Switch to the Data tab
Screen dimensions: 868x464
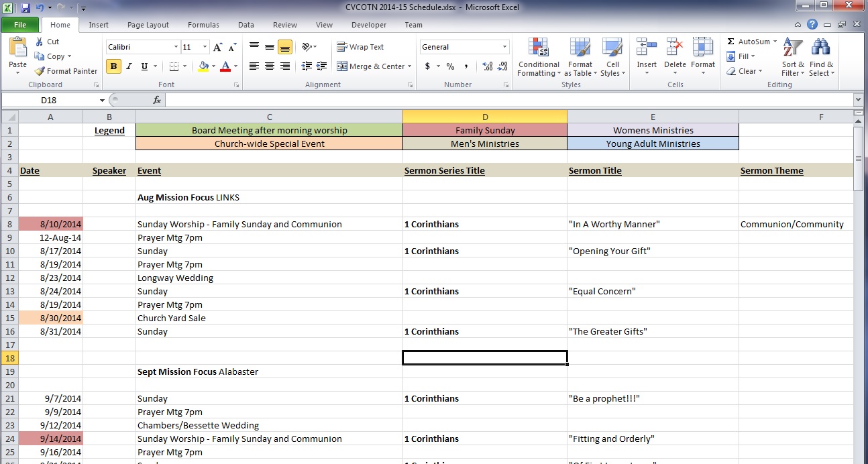[x=246, y=25]
